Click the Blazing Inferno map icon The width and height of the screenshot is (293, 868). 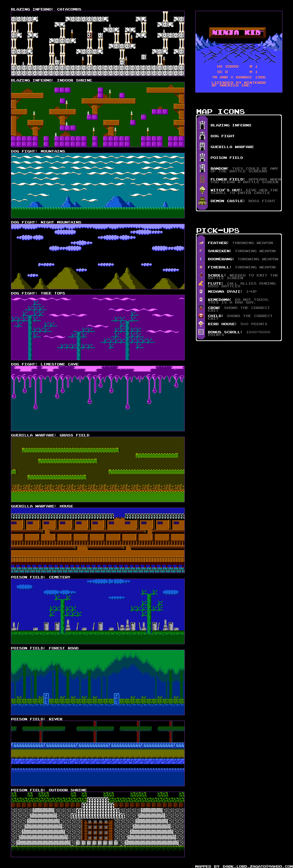click(202, 125)
